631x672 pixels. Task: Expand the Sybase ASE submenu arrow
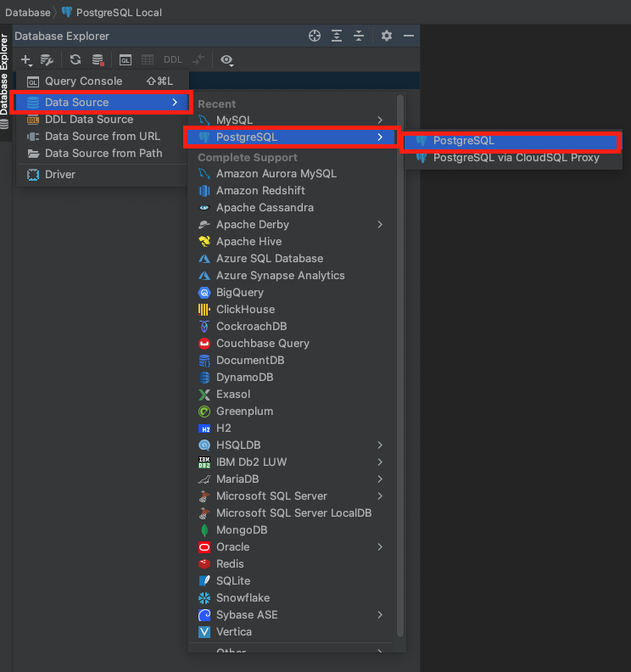point(380,615)
